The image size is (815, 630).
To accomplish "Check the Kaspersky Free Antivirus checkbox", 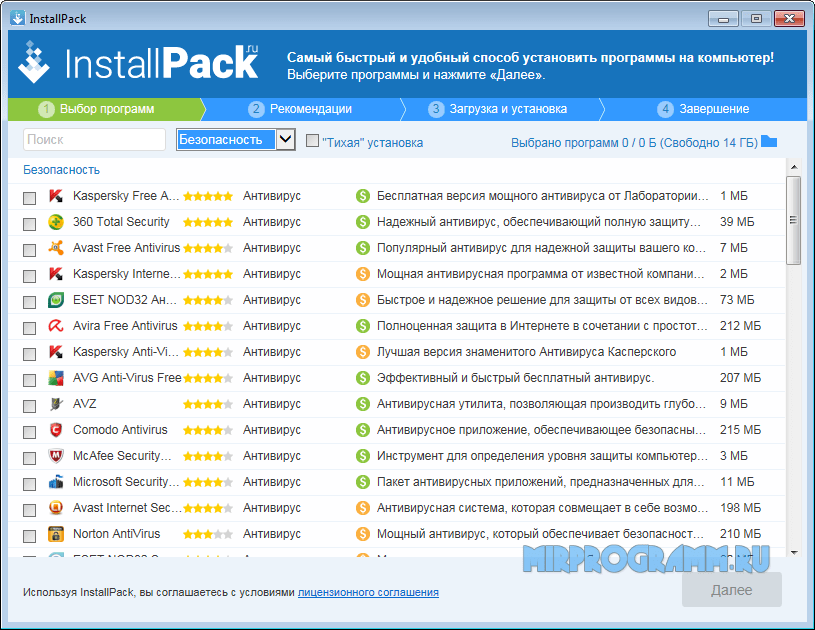I will click(x=30, y=198).
